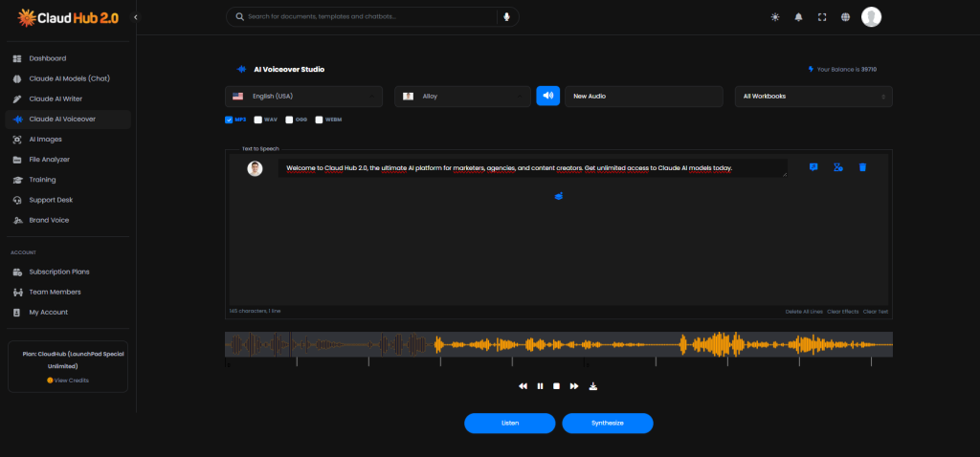Click Clear Text

click(x=875, y=312)
